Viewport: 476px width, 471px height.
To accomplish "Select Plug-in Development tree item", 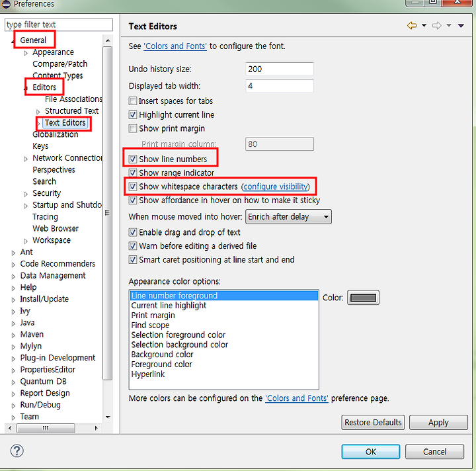I will pyautogui.click(x=58, y=358).
